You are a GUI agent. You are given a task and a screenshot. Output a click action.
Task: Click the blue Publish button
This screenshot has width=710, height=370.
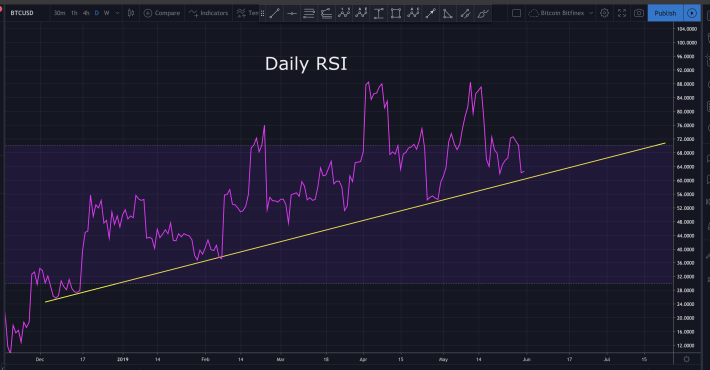[665, 13]
